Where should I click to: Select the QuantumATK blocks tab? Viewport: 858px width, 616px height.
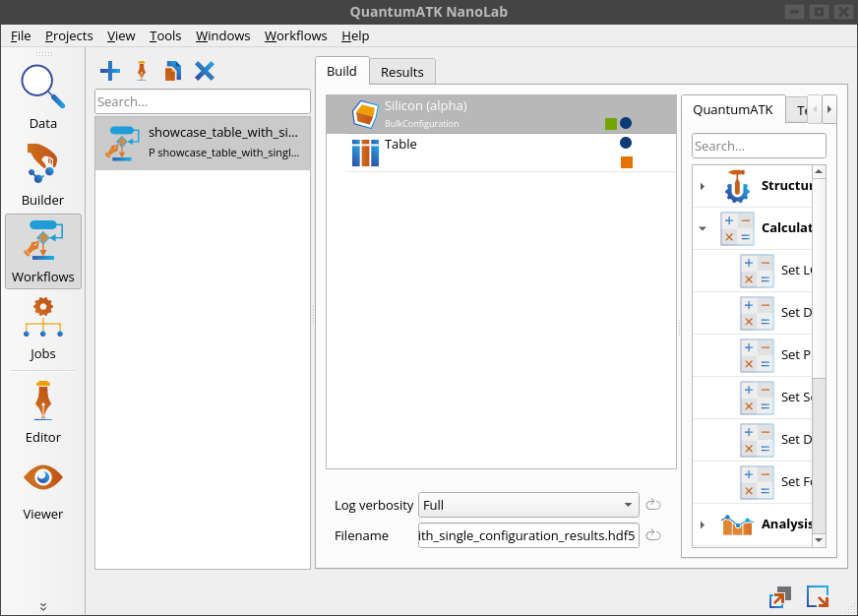733,110
